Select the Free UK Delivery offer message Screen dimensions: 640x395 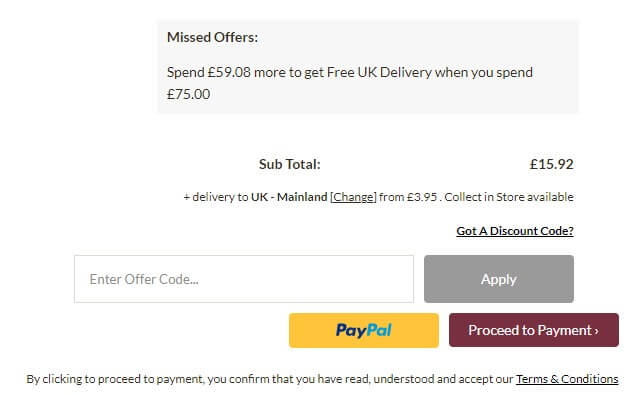(x=350, y=83)
